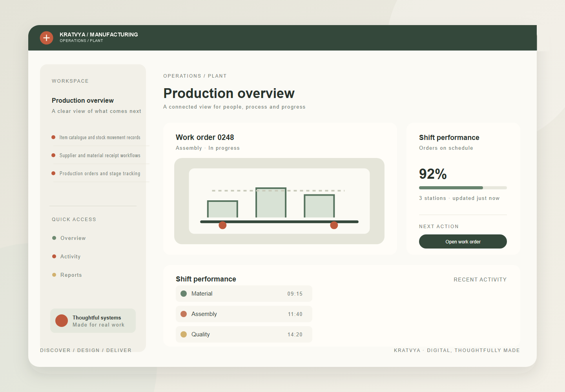Select Production overview in the Workspace sidebar
Image resolution: width=565 pixels, height=392 pixels.
coord(83,100)
